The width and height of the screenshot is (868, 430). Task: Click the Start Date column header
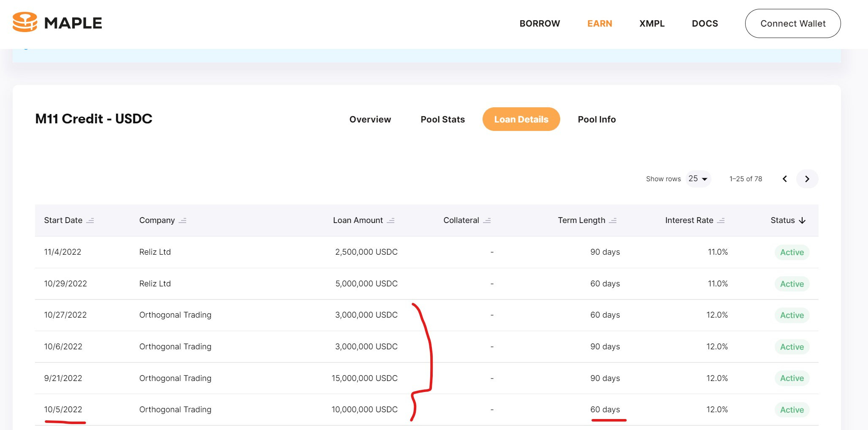click(63, 220)
